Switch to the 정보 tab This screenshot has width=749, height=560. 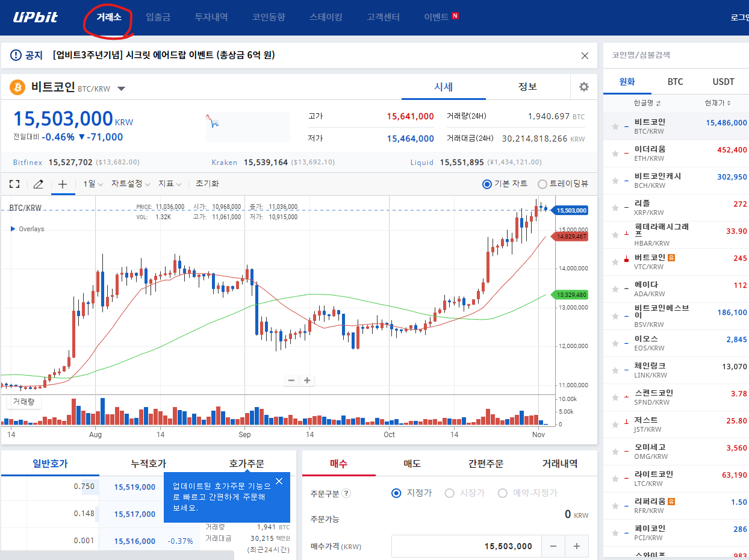click(x=527, y=87)
